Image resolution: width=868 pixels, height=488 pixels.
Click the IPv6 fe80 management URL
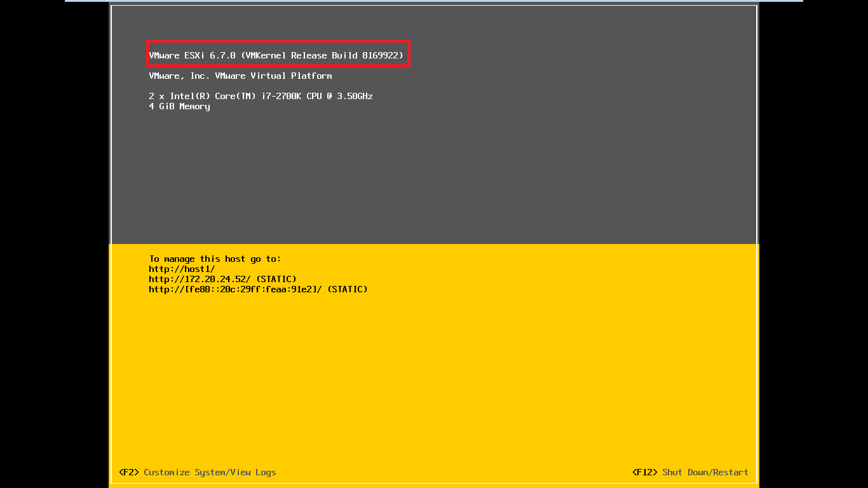pos(235,289)
